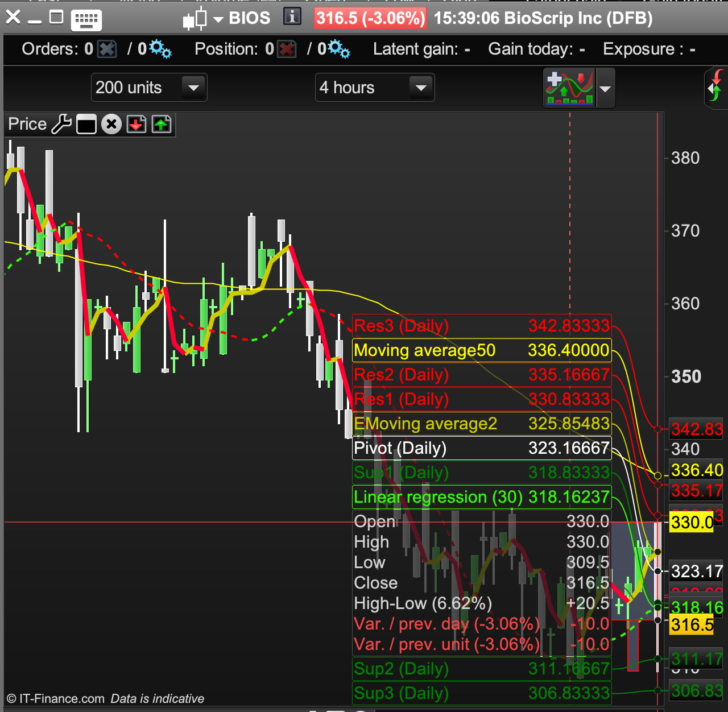Select the Sup3 (Daily) 306.83333 row
Screen dimensions: 728x712
(482, 693)
